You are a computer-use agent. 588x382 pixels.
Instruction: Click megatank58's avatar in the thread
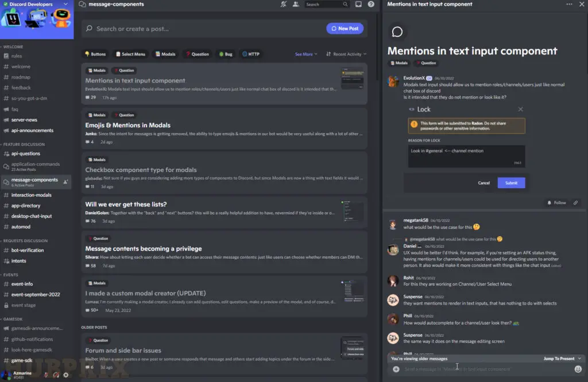tap(393, 224)
